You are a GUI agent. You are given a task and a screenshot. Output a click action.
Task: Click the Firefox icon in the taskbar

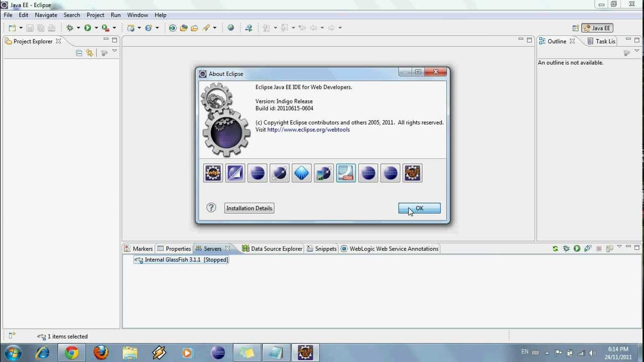101,353
